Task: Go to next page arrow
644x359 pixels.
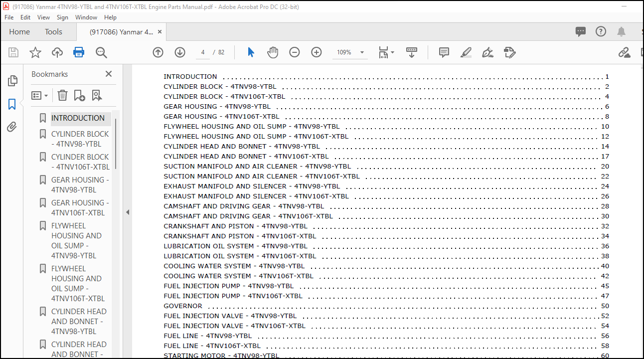Action: tap(180, 52)
